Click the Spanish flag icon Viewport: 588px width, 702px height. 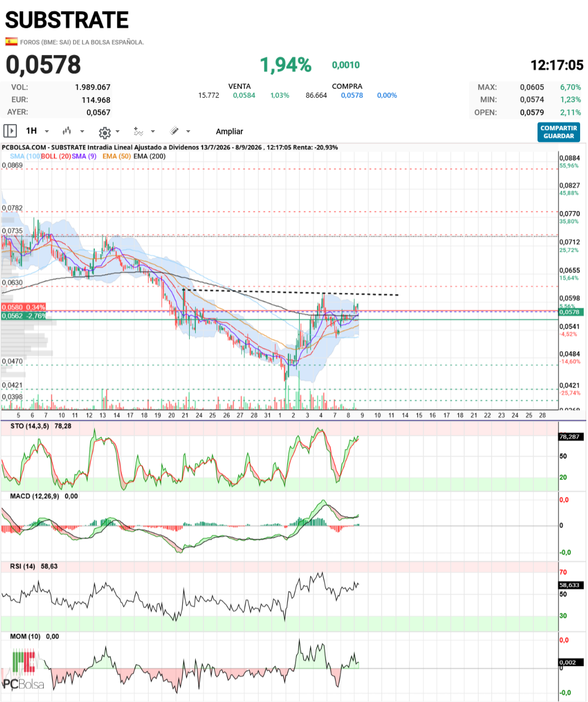11,42
